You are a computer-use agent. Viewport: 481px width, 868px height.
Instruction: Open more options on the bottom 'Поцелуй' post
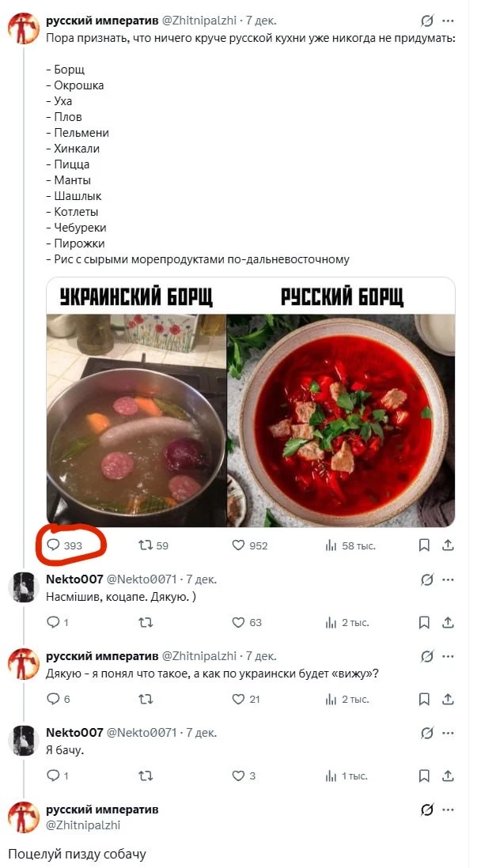click(x=449, y=810)
